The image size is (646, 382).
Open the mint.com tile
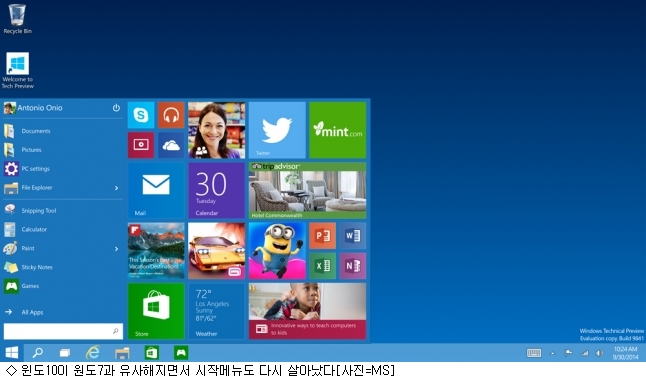coord(337,130)
